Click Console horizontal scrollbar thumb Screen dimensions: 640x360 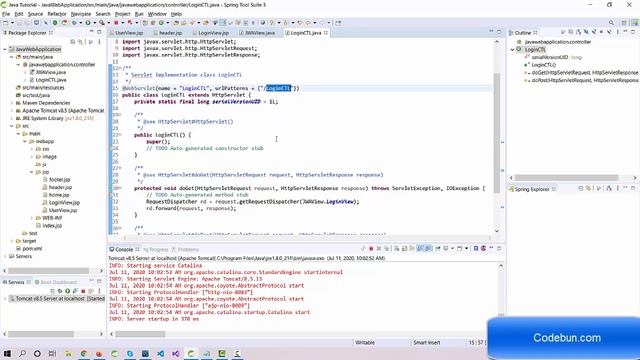pyautogui.click(x=140, y=334)
